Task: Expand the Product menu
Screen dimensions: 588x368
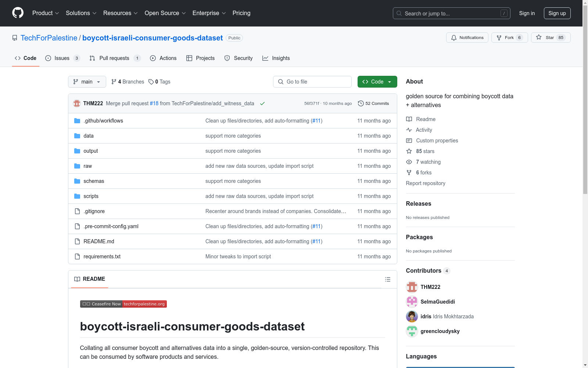Action: point(46,13)
